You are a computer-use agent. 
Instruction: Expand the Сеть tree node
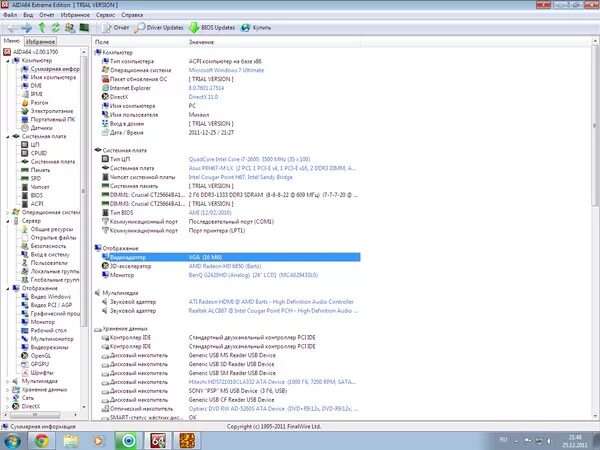point(8,398)
